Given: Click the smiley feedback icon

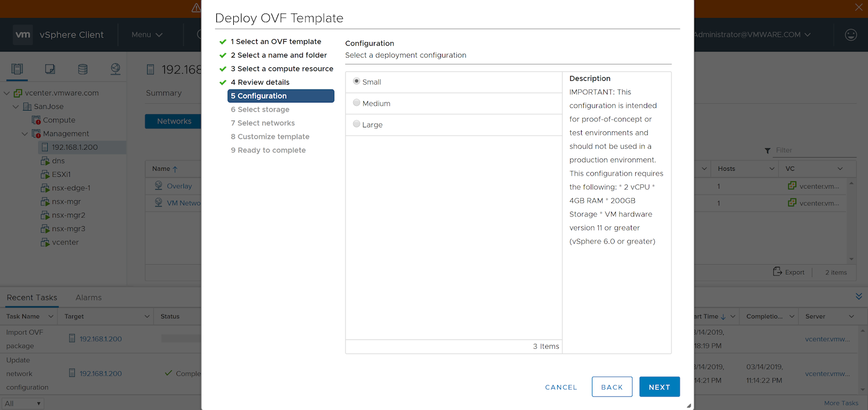Looking at the screenshot, I should click(x=851, y=35).
